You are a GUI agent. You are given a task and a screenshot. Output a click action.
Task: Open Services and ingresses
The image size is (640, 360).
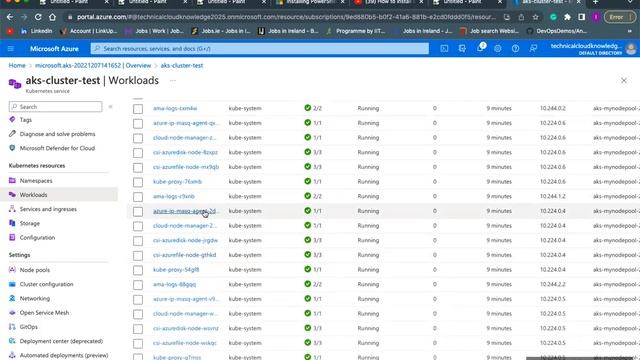tap(48, 209)
